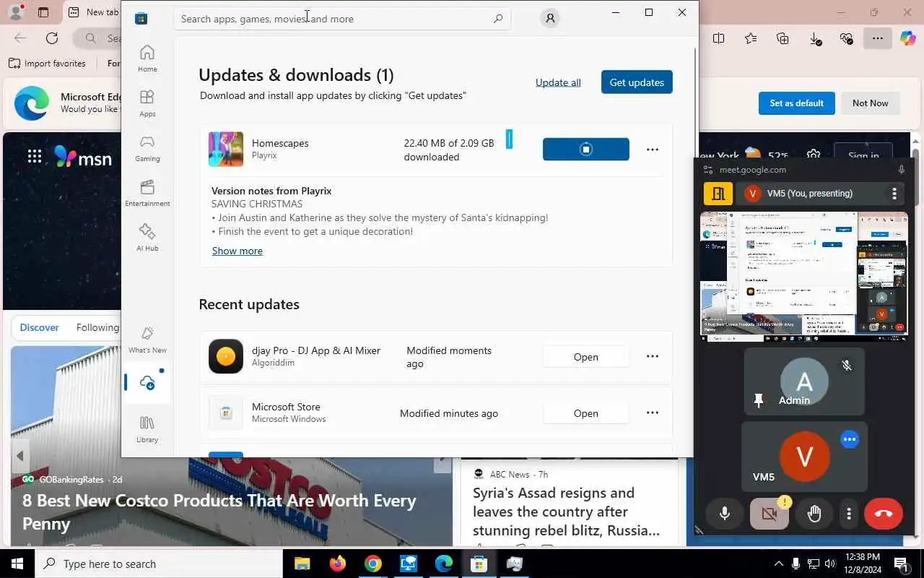Open Edge Settings and more menu
This screenshot has height=578, width=924.
[x=877, y=38]
